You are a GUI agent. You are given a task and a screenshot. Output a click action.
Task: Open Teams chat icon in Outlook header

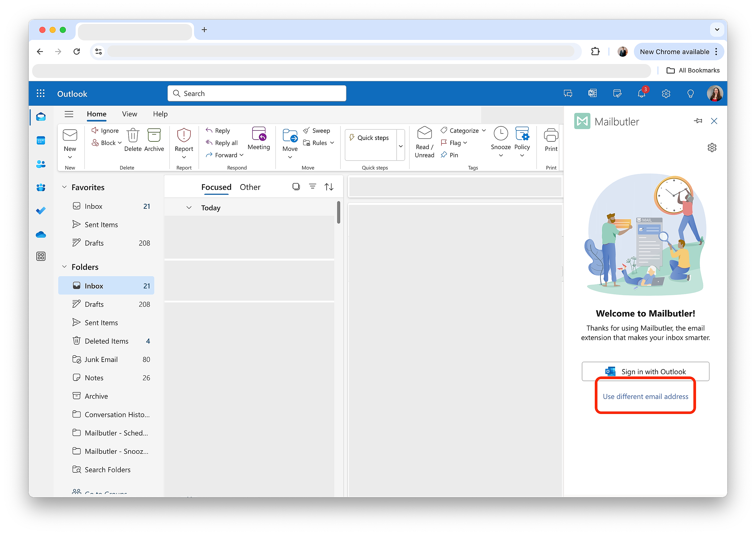(568, 94)
